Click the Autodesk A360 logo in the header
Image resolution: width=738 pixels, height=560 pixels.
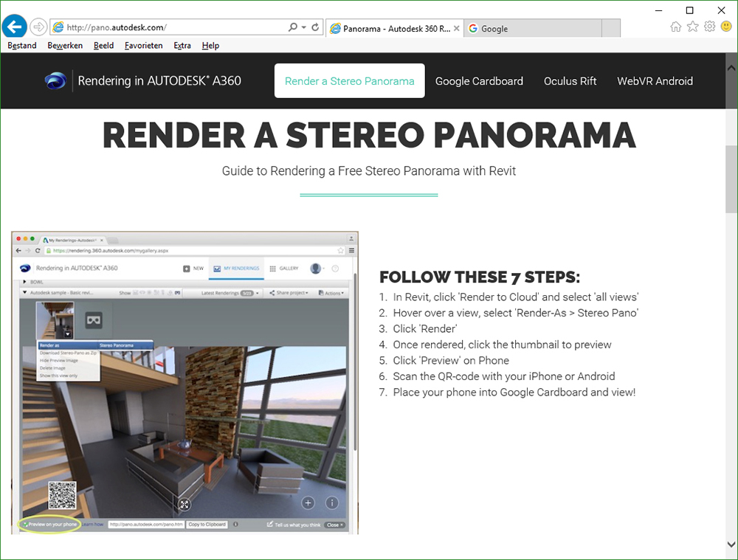[55, 81]
